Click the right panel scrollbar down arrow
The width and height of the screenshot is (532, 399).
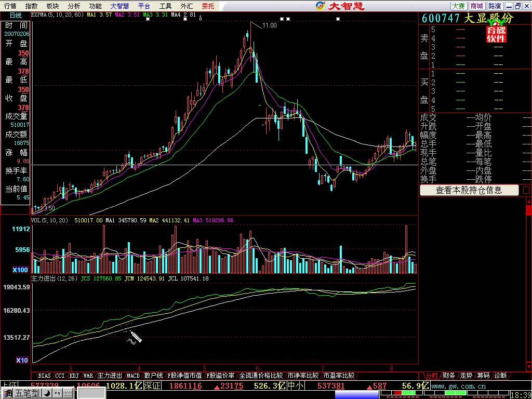pos(529,367)
